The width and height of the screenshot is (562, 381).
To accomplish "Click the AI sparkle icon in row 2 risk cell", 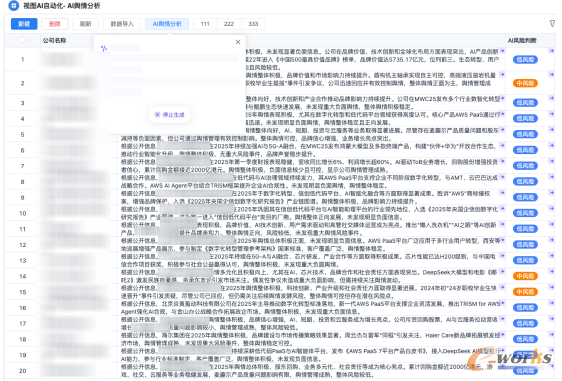I will (551, 75).
